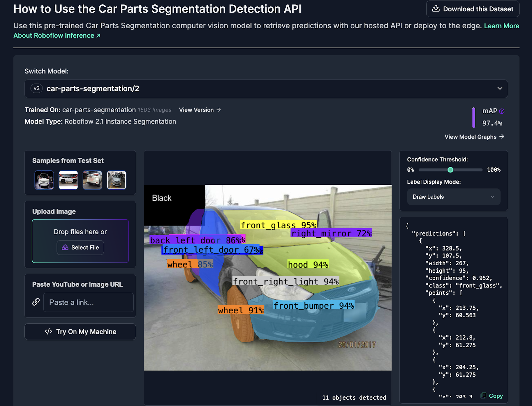Click the Black label box on image
This screenshot has height=406, width=532.
click(174, 205)
